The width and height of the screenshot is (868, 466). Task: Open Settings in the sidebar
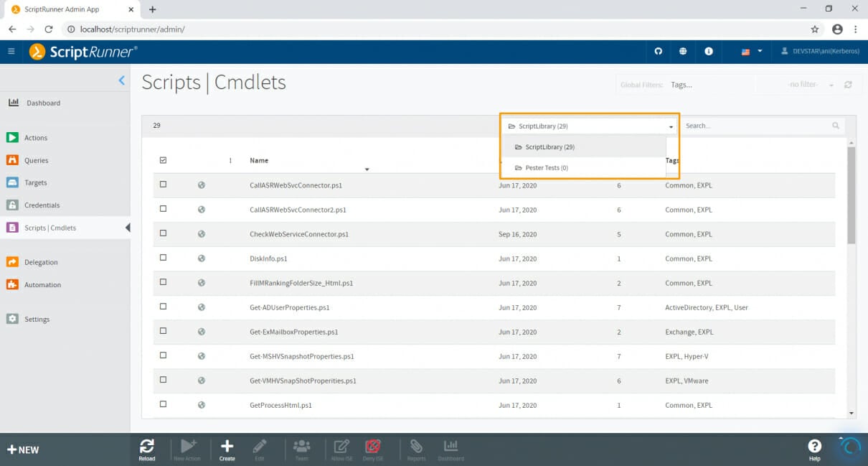tap(37, 319)
